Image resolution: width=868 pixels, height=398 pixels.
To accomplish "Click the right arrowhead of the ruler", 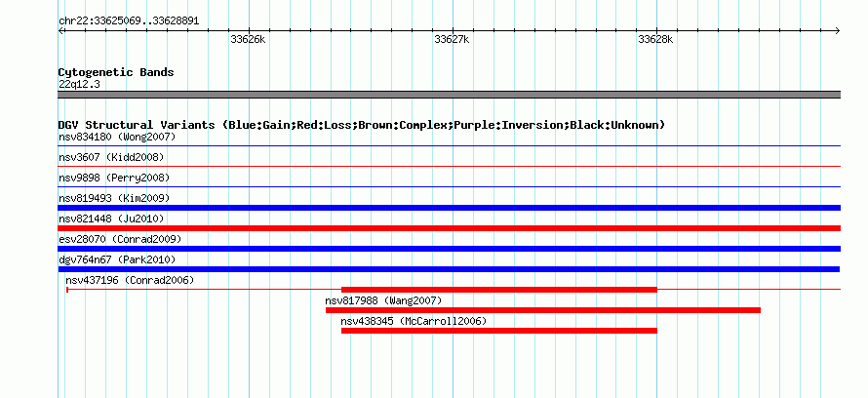I will 838,30.
